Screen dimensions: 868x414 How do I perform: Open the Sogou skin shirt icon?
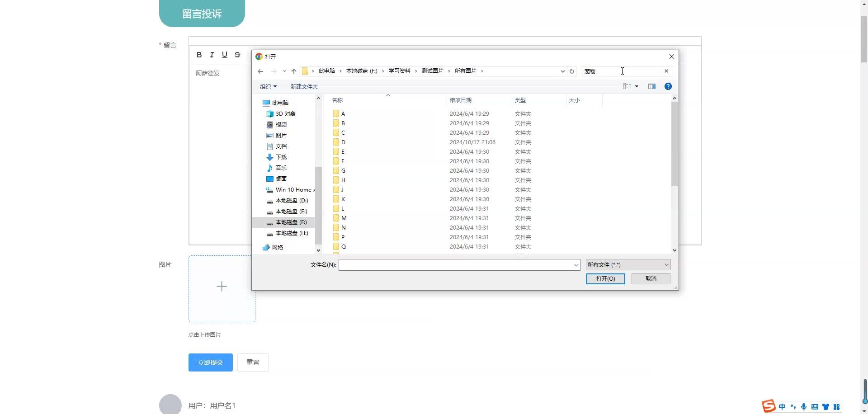click(826, 407)
